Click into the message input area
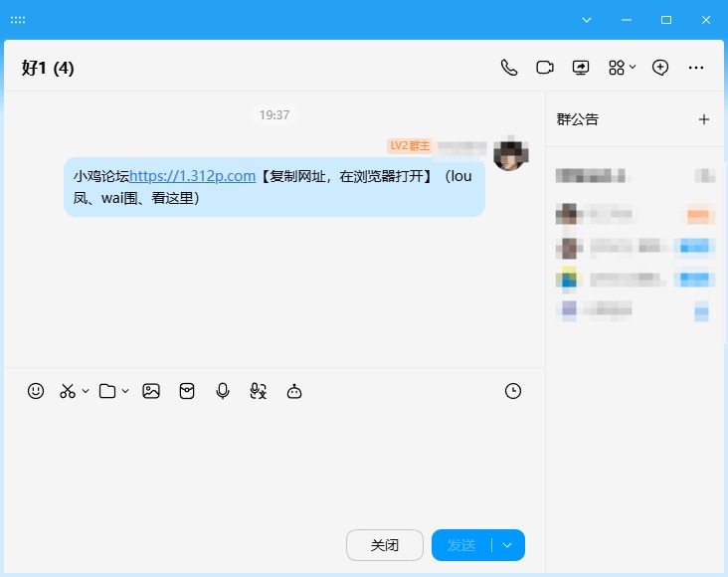Image resolution: width=728 pixels, height=577 pixels. (x=273, y=465)
